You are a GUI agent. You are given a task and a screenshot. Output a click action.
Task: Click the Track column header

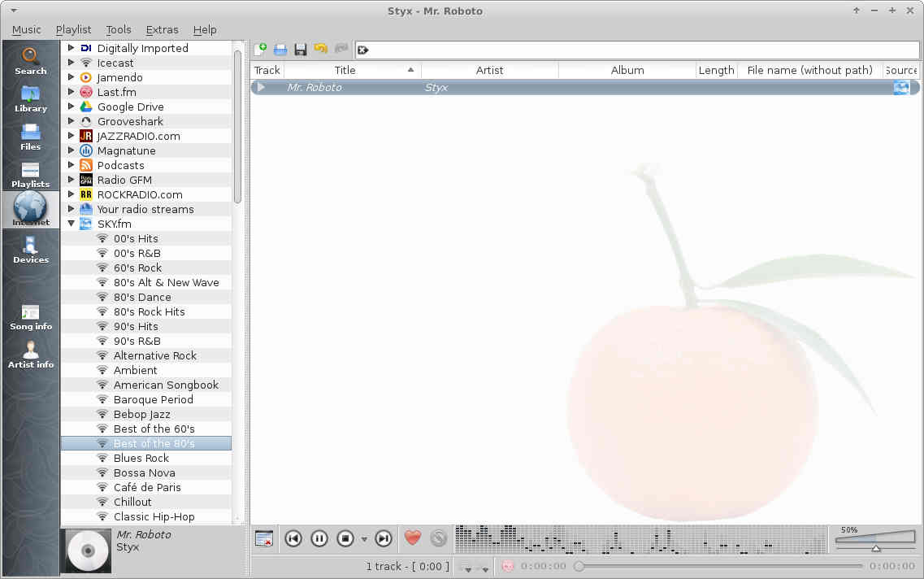tap(267, 70)
